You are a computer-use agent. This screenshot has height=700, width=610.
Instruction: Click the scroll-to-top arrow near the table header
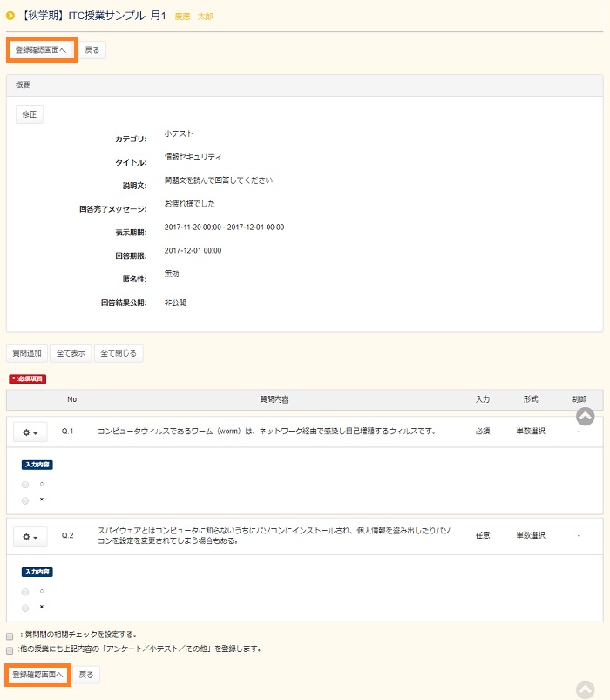585,418
